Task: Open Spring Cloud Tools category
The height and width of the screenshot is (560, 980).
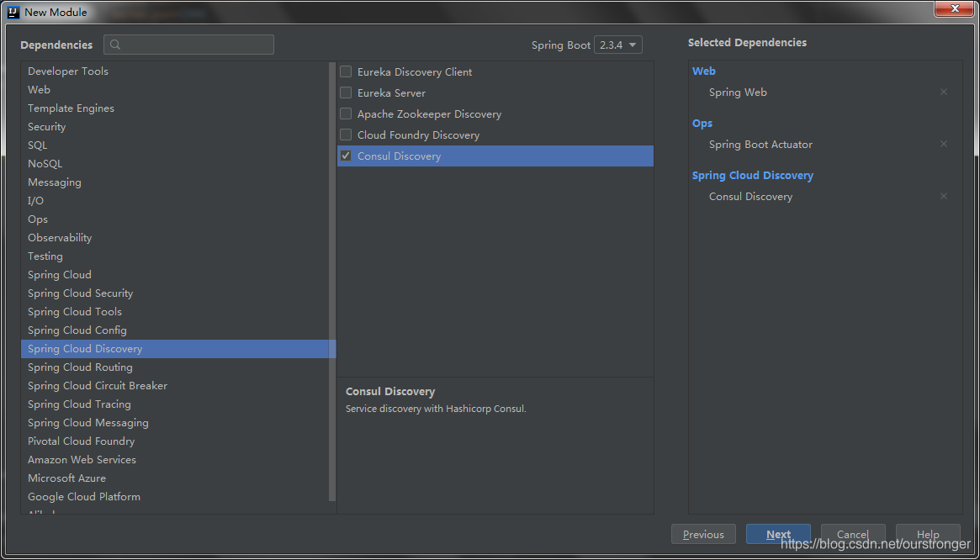Action: 175,312
